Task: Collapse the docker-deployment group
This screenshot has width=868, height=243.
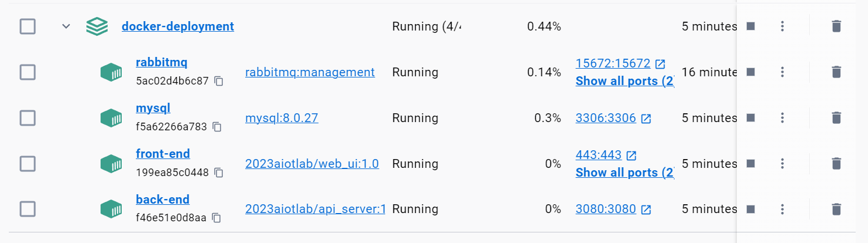Action: pyautogui.click(x=66, y=26)
